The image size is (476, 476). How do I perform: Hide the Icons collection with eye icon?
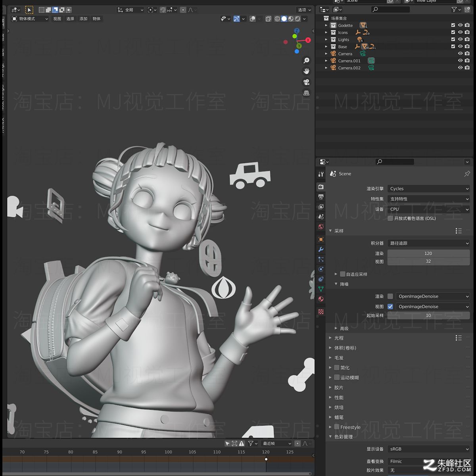[x=460, y=33]
